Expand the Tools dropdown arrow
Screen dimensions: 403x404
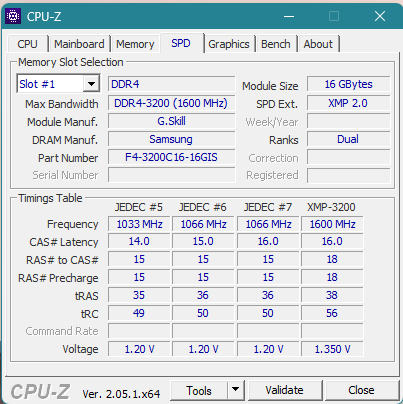[x=236, y=389]
